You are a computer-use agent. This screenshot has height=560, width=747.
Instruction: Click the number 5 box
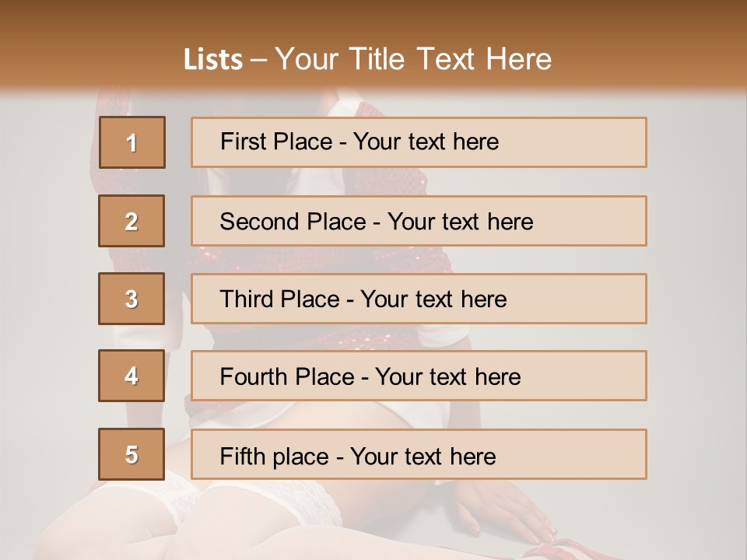[x=132, y=454]
